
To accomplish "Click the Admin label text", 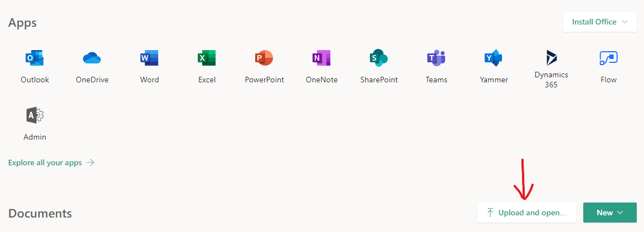I will (x=35, y=137).
